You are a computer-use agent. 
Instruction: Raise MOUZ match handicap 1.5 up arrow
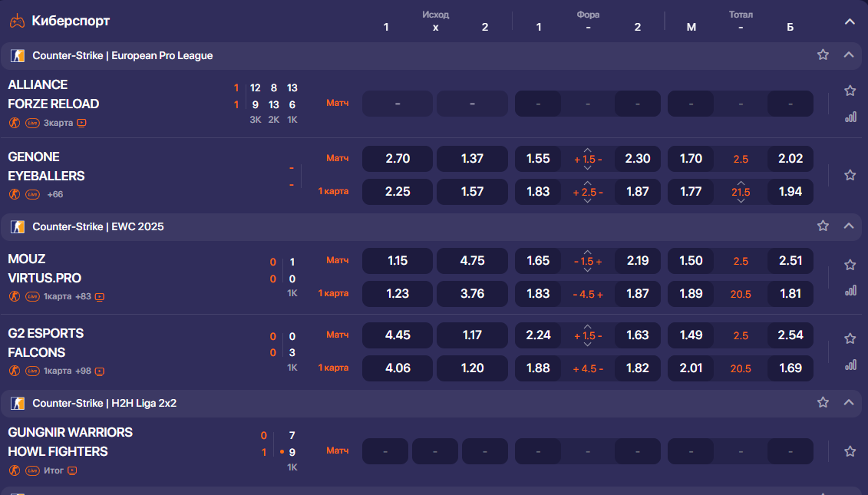click(587, 252)
